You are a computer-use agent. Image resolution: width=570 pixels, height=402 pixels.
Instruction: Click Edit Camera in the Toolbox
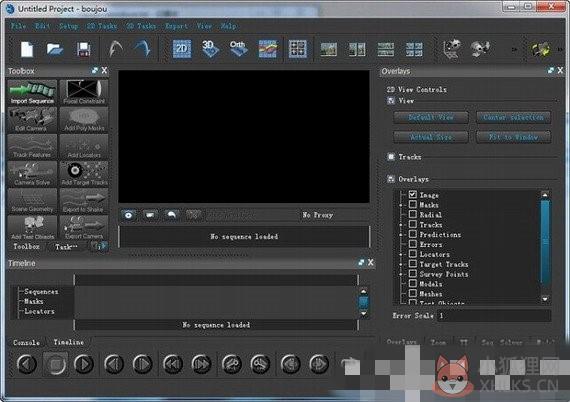(32, 120)
